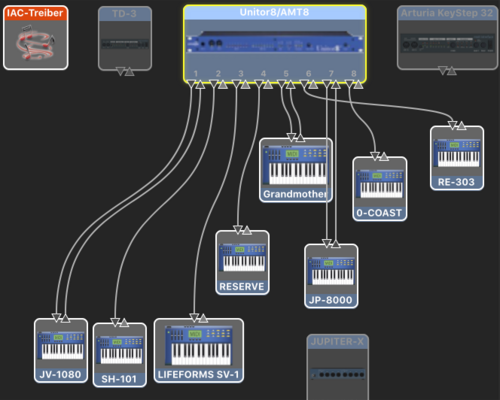Select the IAC-Treiber device icon
Image resolution: width=500 pixels, height=400 pixels.
click(x=36, y=38)
